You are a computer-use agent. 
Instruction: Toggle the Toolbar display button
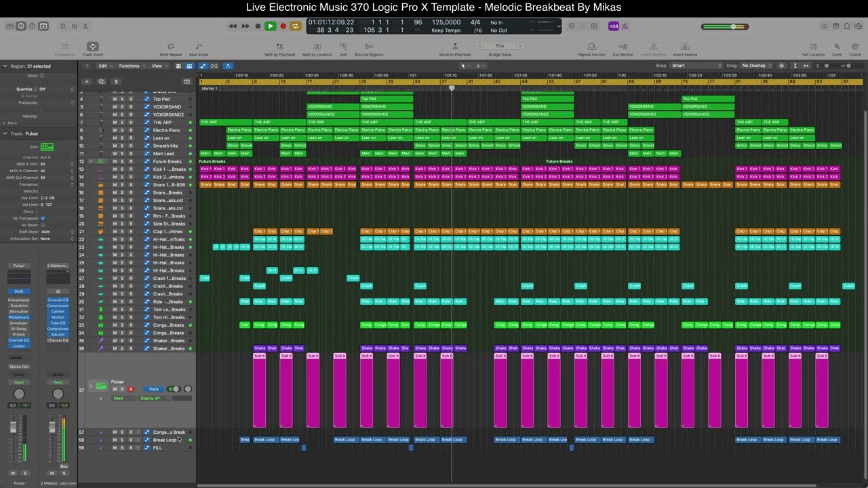tap(43, 26)
